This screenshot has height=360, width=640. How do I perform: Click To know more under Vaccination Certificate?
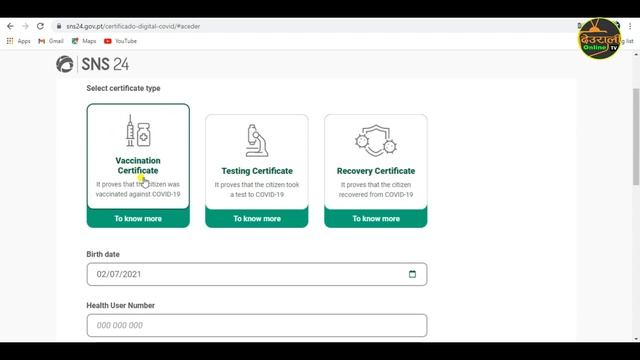(138, 218)
